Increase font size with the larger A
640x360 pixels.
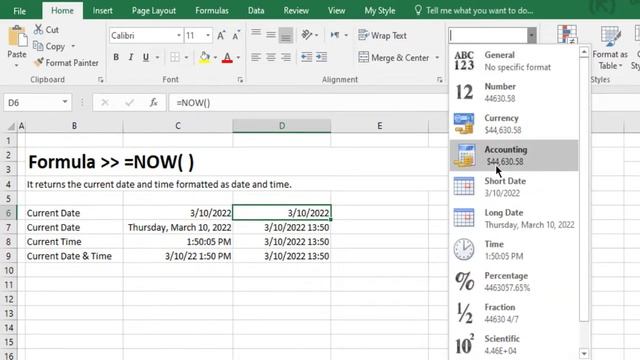point(221,36)
